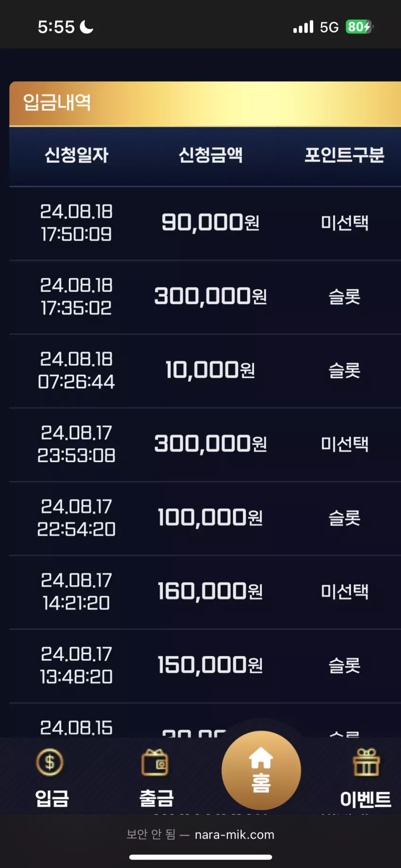Tap the gift box event icon
Viewport: 401px width, 868px height.
coord(366,762)
